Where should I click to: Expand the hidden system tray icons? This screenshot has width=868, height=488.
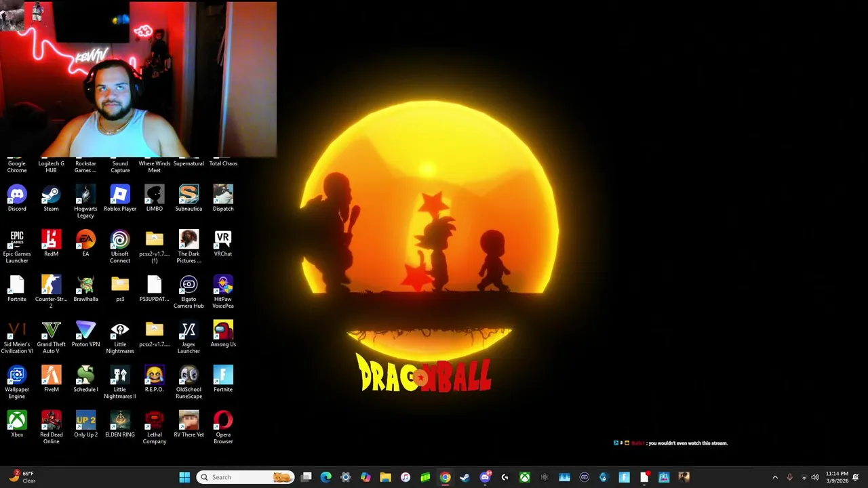775,477
